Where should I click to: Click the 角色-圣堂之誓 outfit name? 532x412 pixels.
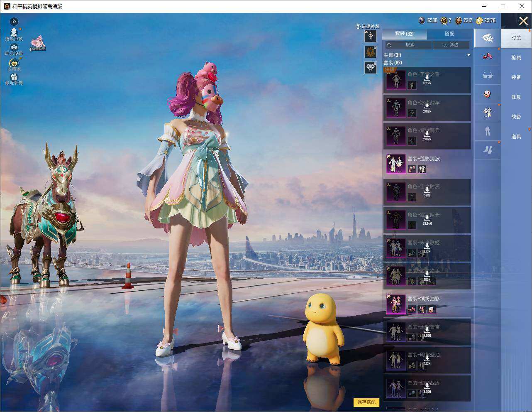tap(423, 74)
